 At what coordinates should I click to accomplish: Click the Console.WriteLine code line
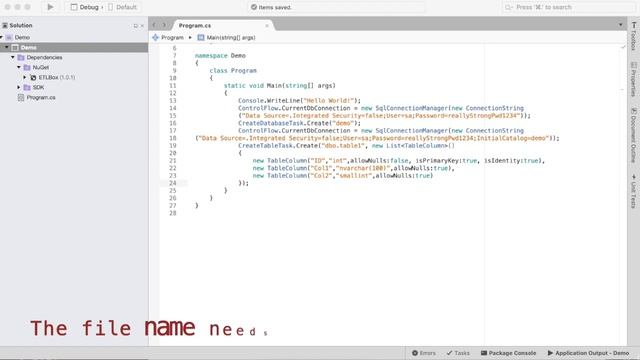point(299,100)
